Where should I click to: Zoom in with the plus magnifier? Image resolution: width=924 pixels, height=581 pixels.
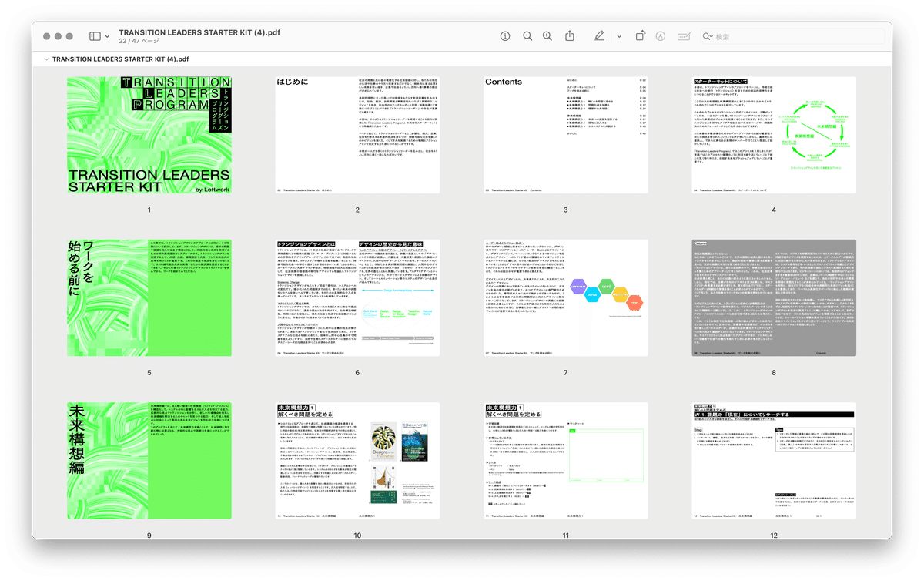pyautogui.click(x=547, y=36)
